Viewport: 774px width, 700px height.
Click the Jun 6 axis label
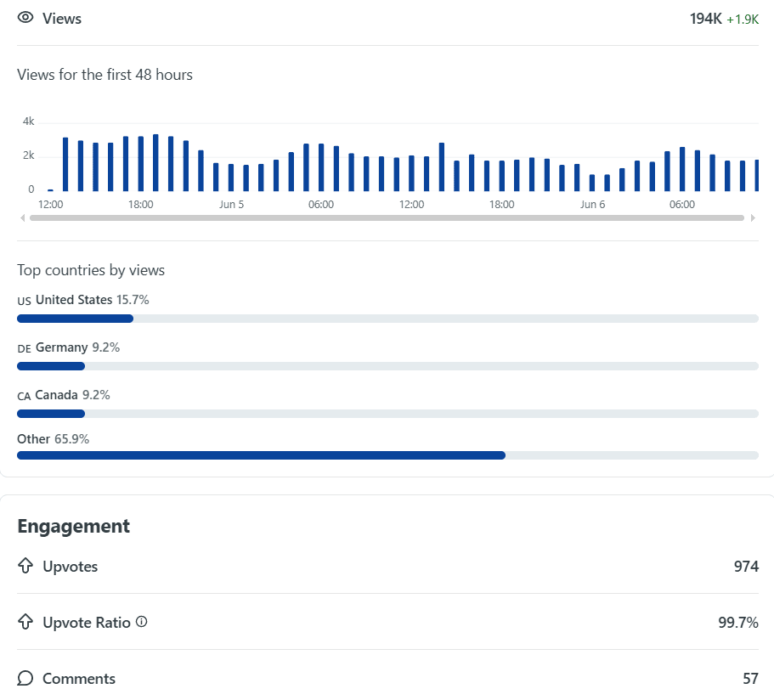click(592, 205)
